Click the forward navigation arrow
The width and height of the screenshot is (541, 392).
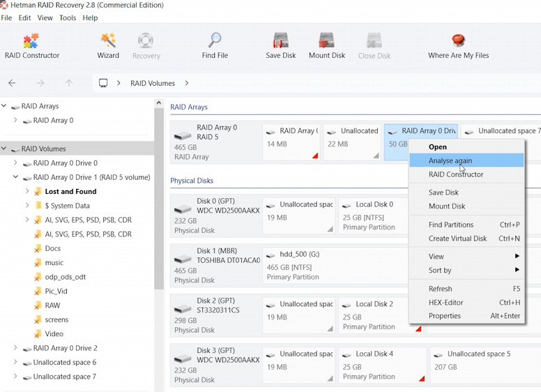coord(40,83)
